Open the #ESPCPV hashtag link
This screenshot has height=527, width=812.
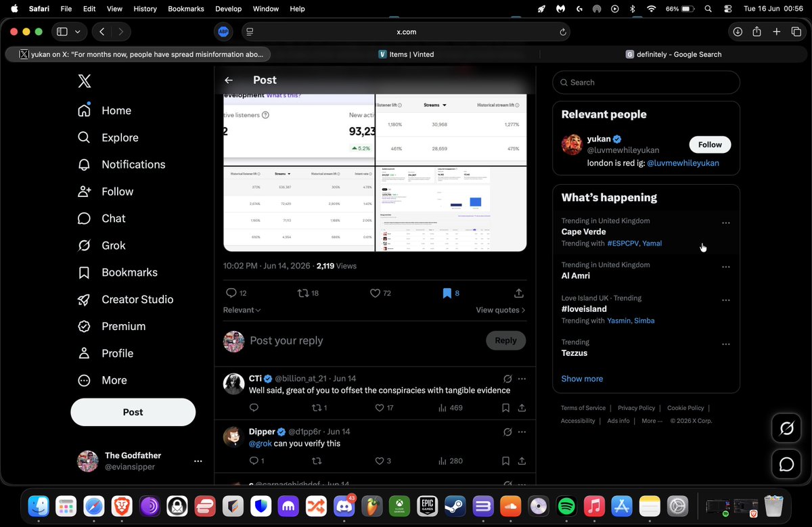point(623,244)
